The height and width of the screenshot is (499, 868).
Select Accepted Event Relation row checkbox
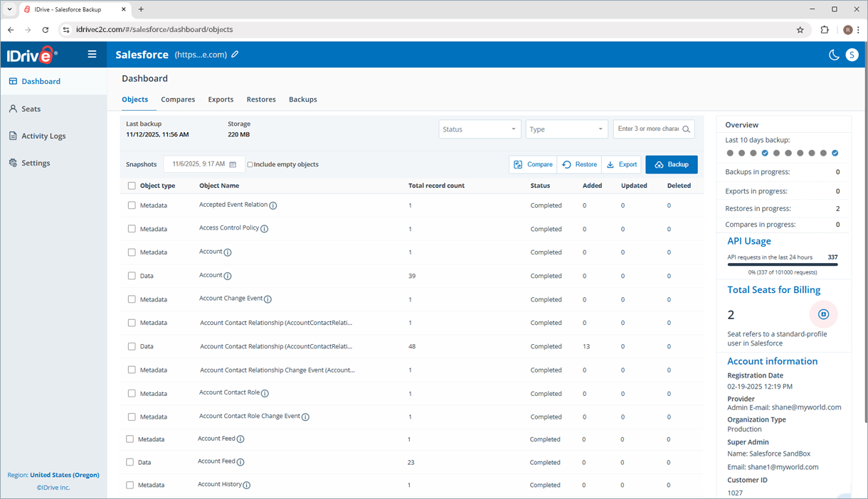(132, 205)
